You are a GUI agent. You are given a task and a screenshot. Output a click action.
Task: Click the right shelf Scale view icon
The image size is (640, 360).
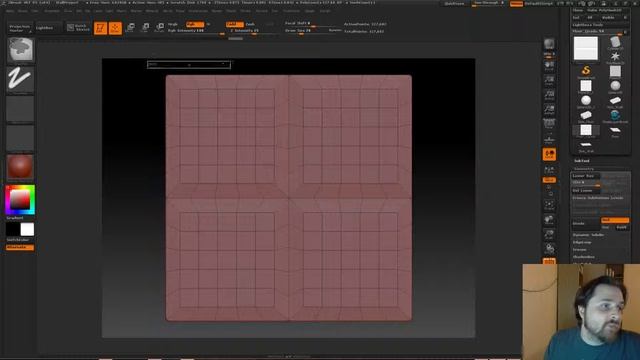(549, 234)
